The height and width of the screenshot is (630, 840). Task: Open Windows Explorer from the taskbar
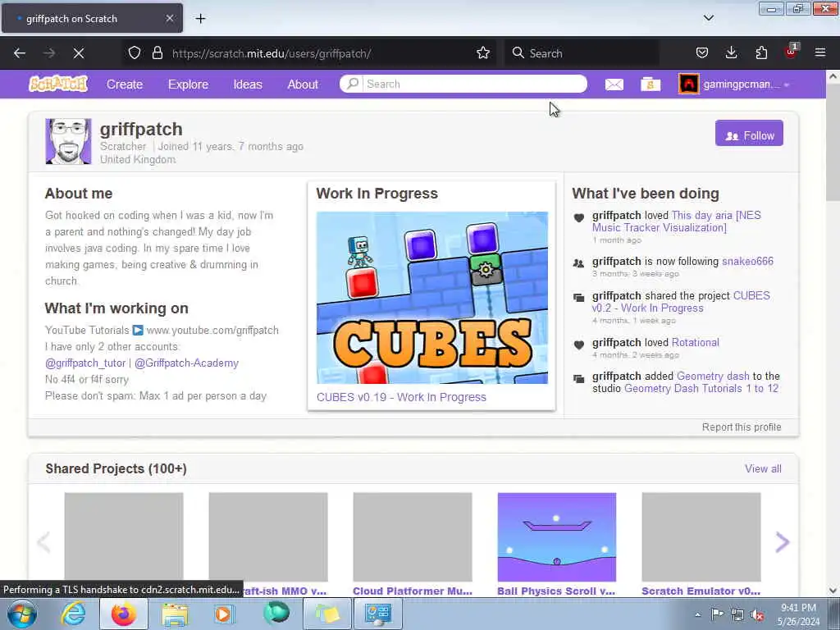pyautogui.click(x=175, y=614)
